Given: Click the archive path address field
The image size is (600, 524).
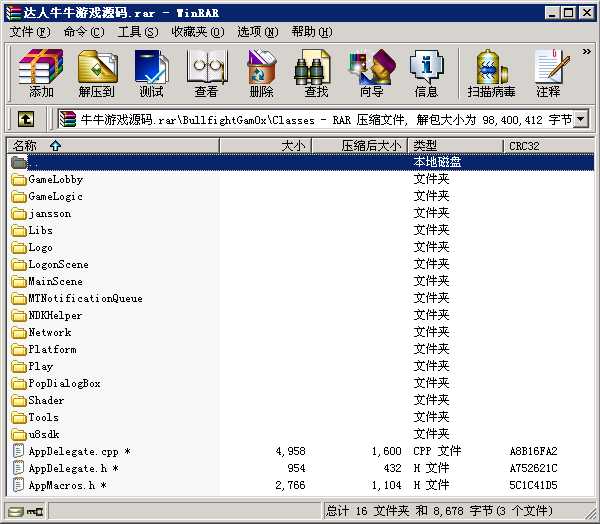Looking at the screenshot, I should click(x=316, y=119).
